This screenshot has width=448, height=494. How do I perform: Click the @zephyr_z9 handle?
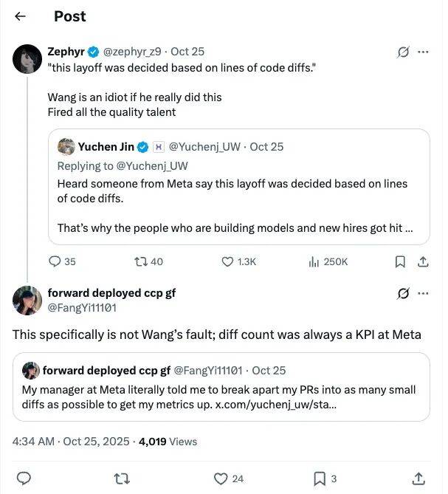coord(134,52)
